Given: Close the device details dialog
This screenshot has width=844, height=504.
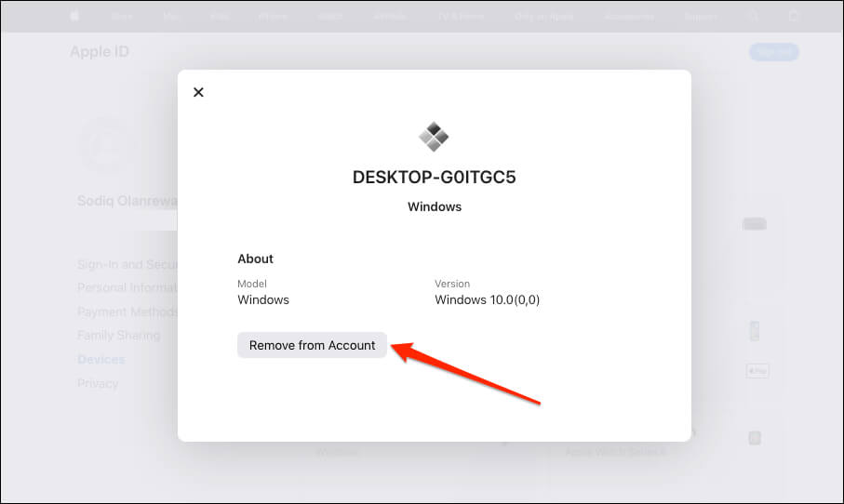Looking at the screenshot, I should [198, 92].
